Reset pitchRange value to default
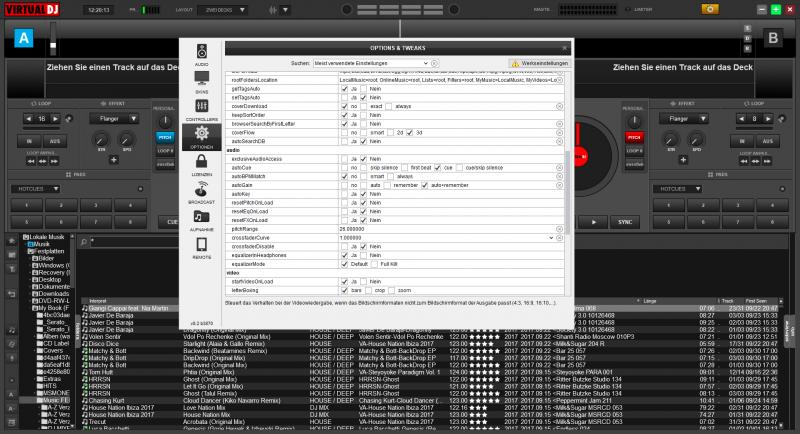The image size is (800, 434). click(x=559, y=229)
